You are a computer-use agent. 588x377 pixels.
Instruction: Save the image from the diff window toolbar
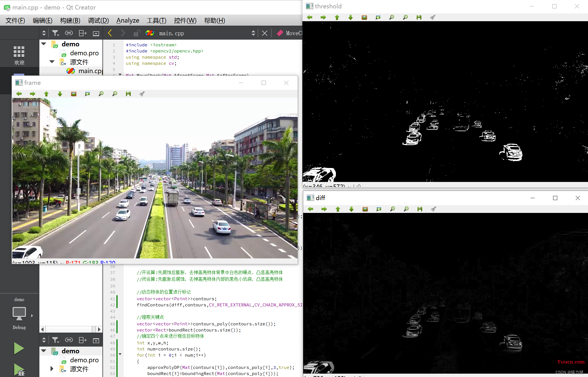[x=420, y=209]
